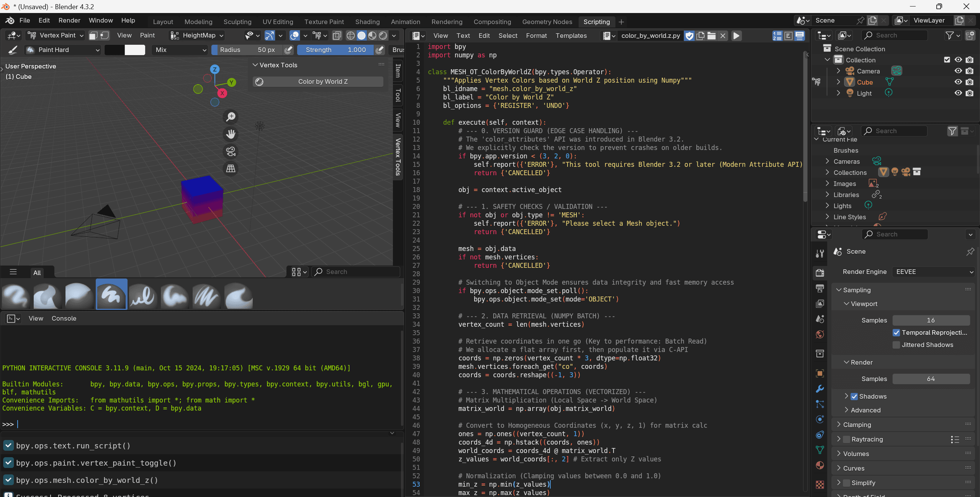Click the pan view hand icon
Image resolution: width=980 pixels, height=497 pixels.
pos(231,134)
